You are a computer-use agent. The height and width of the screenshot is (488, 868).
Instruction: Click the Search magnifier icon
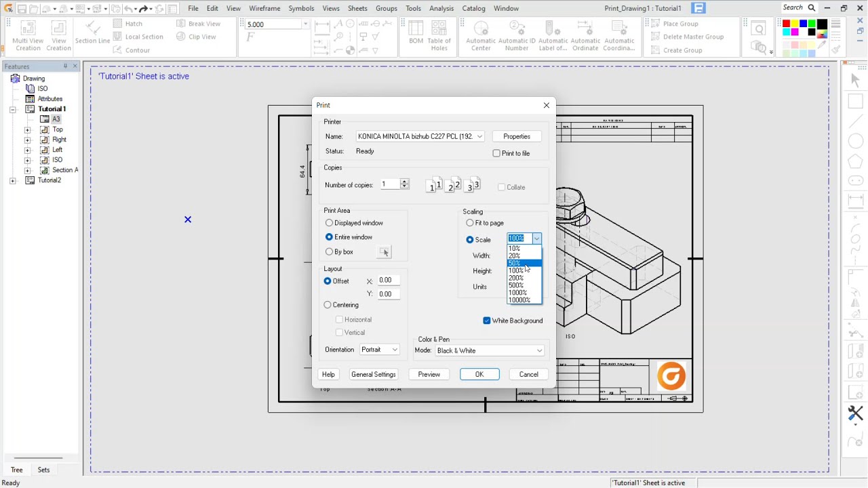coord(811,8)
